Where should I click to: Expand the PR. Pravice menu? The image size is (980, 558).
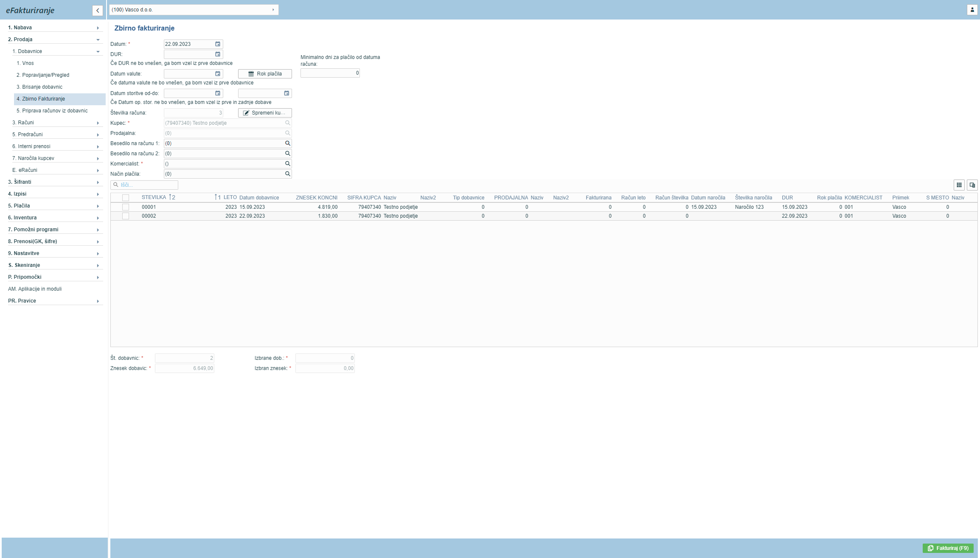click(x=55, y=301)
